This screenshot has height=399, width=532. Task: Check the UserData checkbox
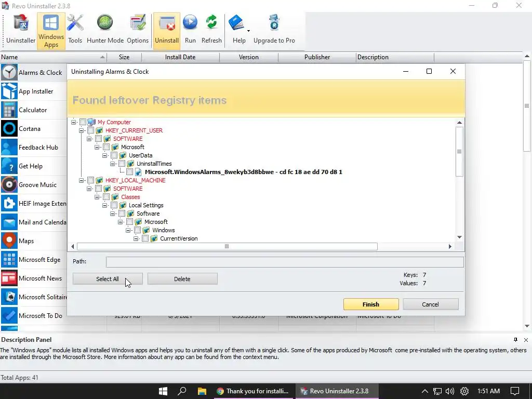tap(114, 155)
